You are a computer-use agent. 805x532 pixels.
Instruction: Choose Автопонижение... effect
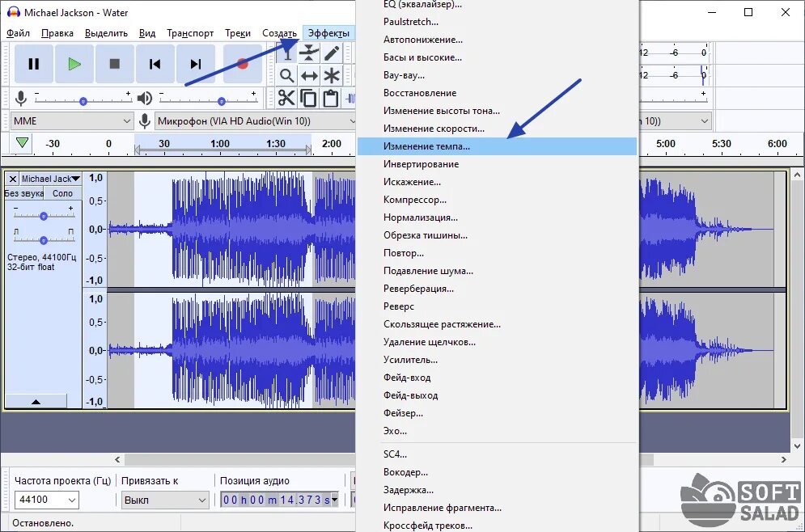click(497, 40)
